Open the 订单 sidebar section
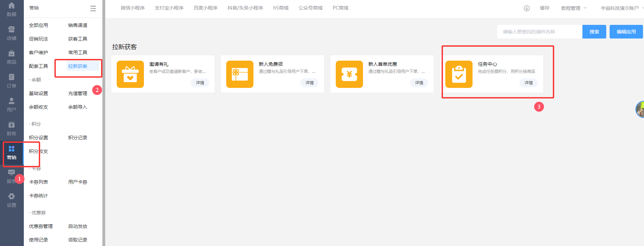The width and height of the screenshot is (644, 246). (12, 81)
